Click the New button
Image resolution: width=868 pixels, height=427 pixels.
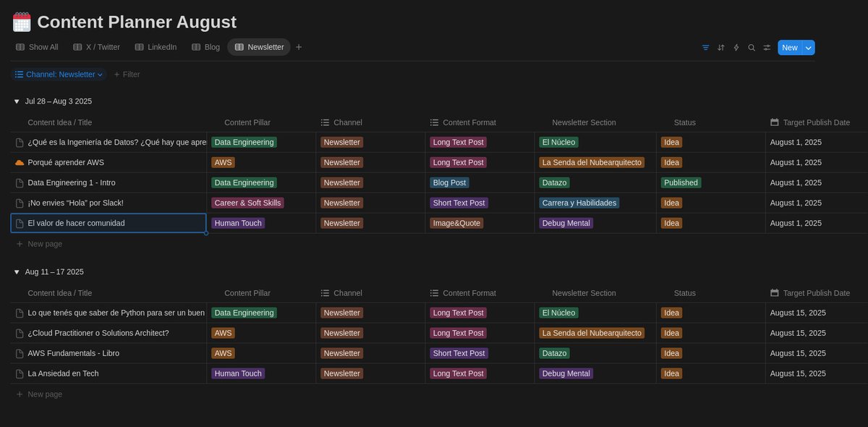[790, 48]
